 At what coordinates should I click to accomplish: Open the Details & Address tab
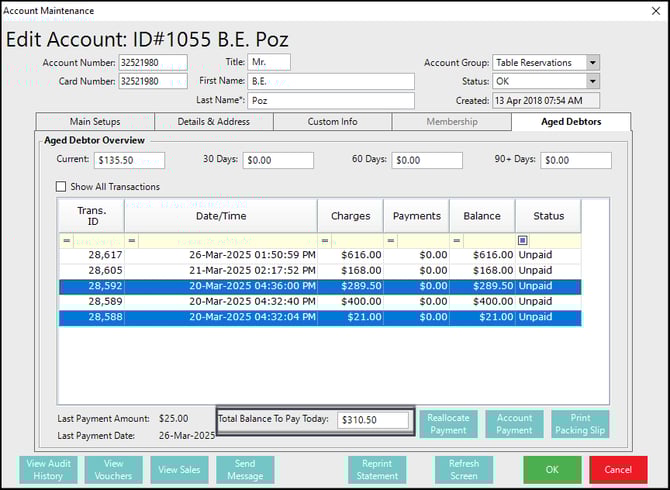[x=213, y=122]
